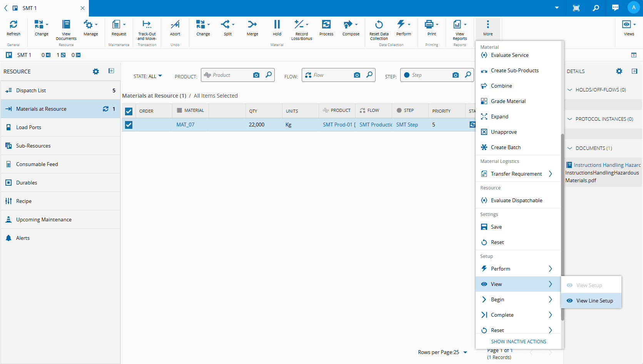
Task: Click Show Inactive Actions link
Action: click(x=518, y=341)
